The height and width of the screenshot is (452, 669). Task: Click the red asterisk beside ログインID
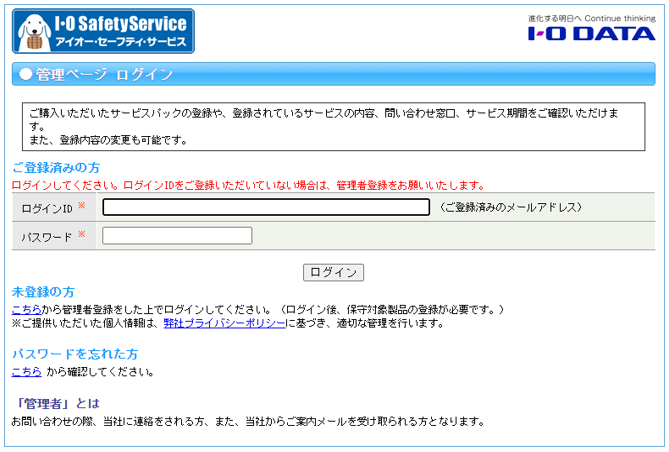82,207
